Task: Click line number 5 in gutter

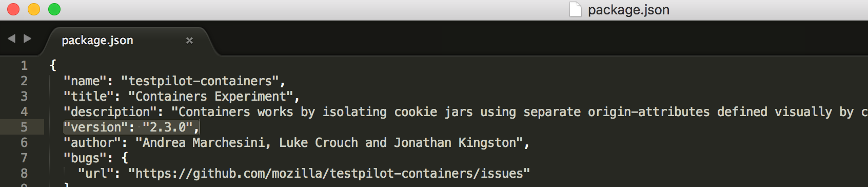Action: point(24,127)
